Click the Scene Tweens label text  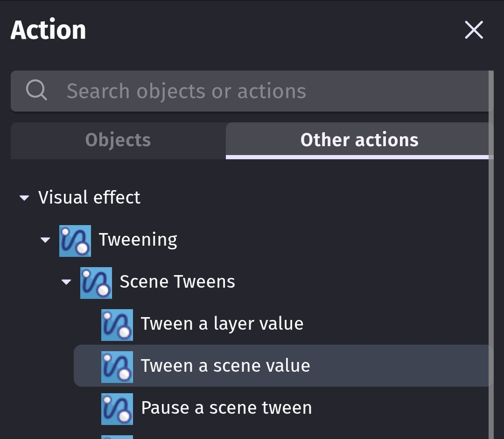tap(177, 282)
